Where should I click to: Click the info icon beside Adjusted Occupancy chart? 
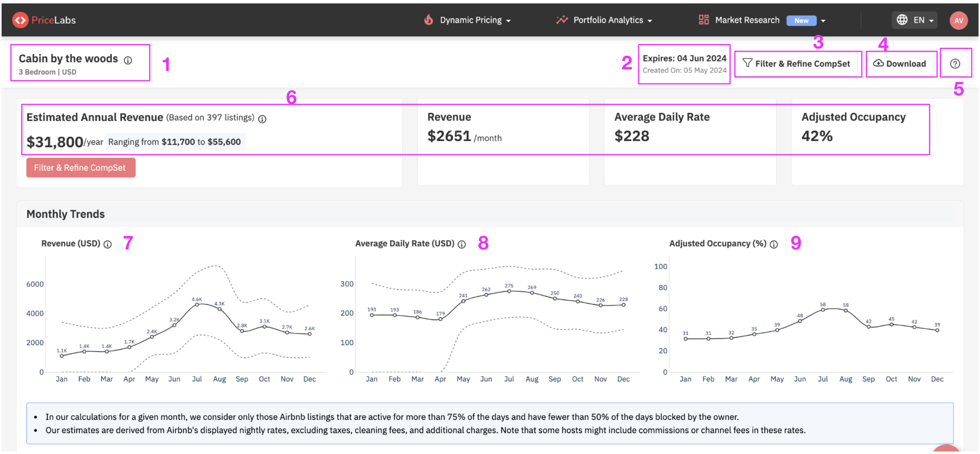coord(773,244)
